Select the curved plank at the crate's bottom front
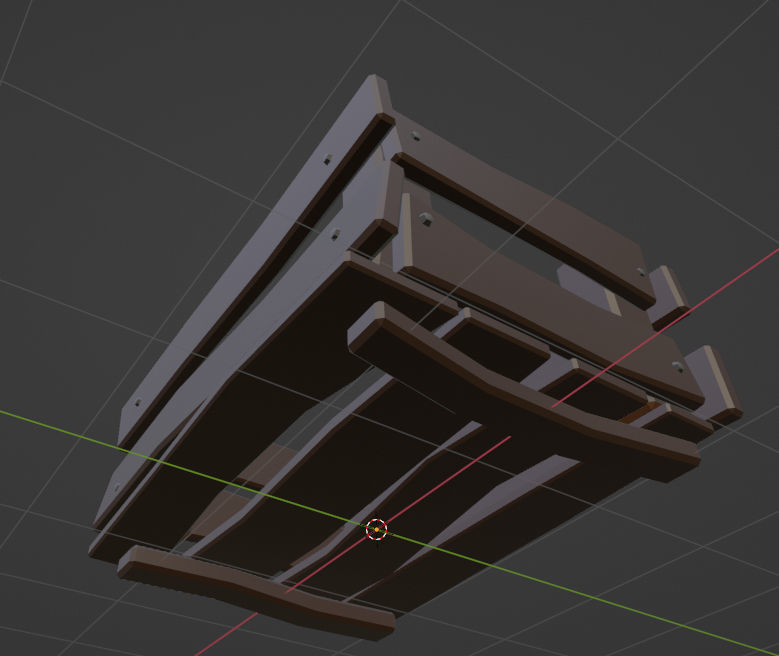The image size is (779, 656). [x=256, y=593]
